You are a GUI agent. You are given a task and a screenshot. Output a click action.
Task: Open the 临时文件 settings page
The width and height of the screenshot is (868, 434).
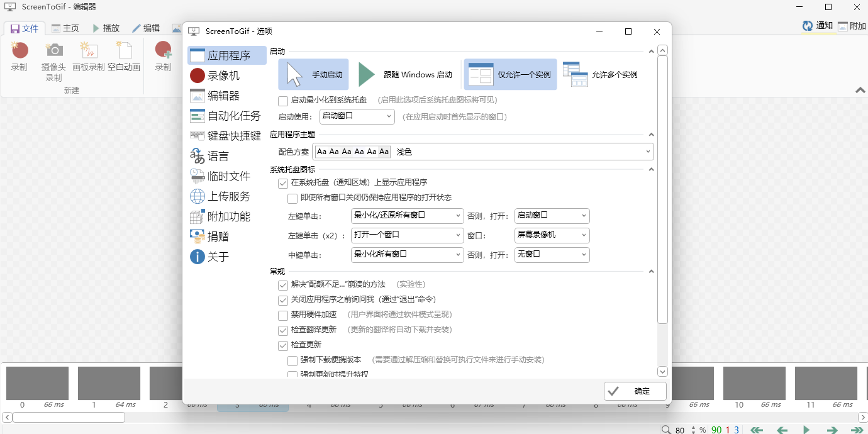coord(227,176)
